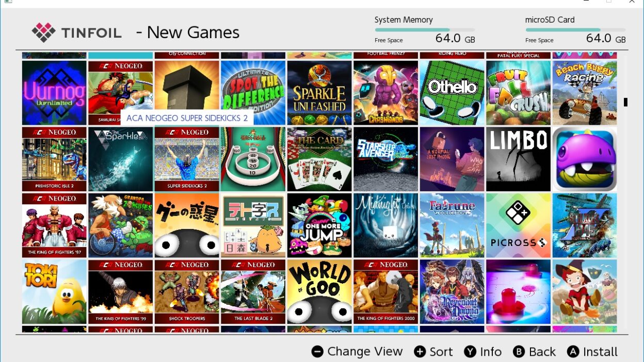Open the Othello game tile
Viewport: 644px width, 362px height.
pyautogui.click(x=452, y=93)
